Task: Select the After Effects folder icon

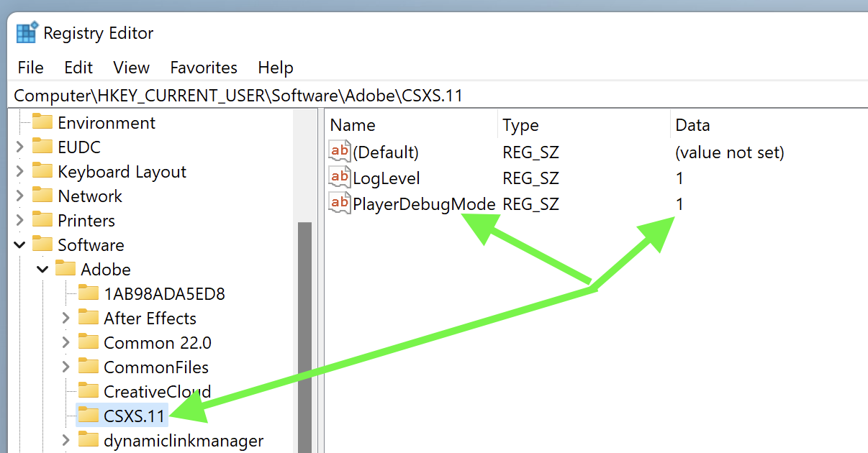Action: (89, 318)
